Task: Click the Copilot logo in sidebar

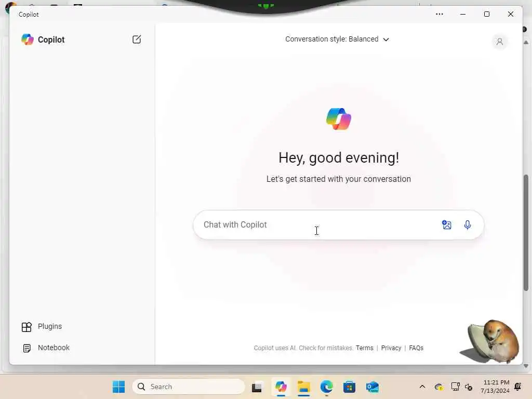Action: 28,39
